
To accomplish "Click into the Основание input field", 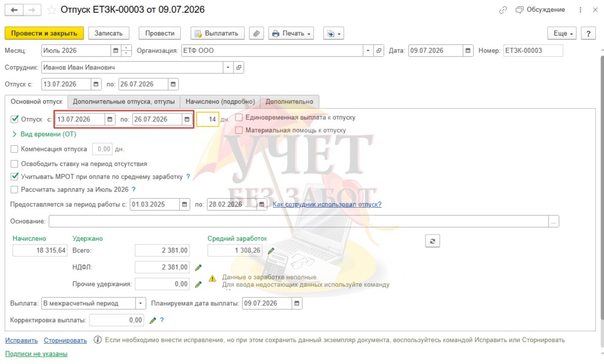I will point(299,222).
